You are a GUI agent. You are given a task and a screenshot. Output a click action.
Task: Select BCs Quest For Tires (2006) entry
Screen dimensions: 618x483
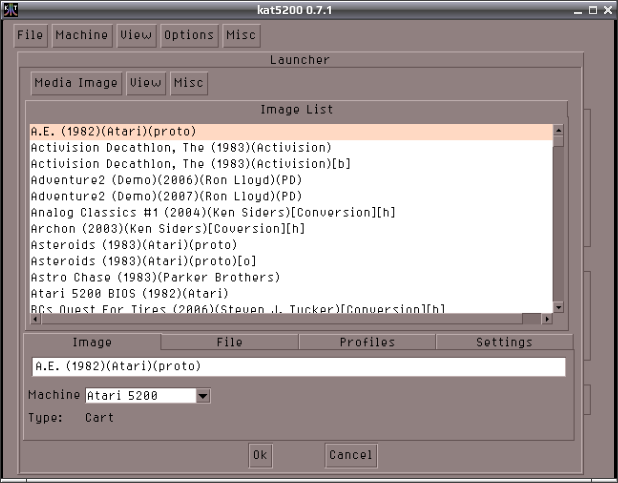pyautogui.click(x=291, y=308)
